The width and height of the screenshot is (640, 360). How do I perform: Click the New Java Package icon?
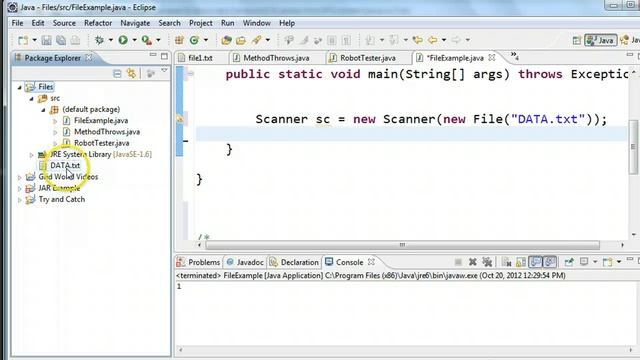pyautogui.click(x=179, y=40)
